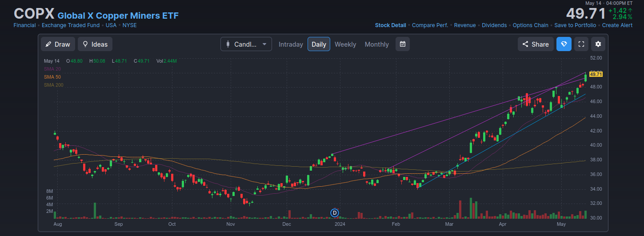This screenshot has height=236, width=644.
Task: Choose the Monthly timeframe
Action: pos(376,44)
